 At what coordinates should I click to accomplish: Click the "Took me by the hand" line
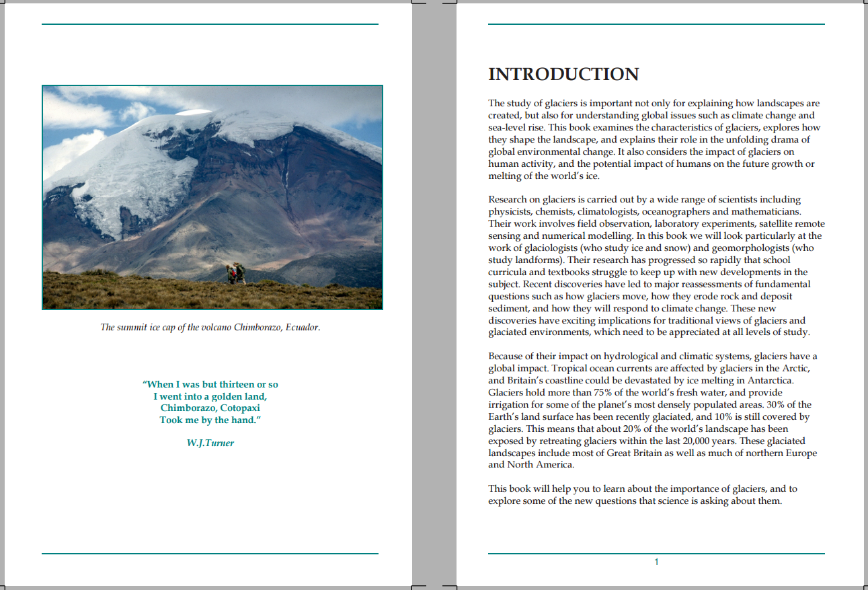point(210,420)
